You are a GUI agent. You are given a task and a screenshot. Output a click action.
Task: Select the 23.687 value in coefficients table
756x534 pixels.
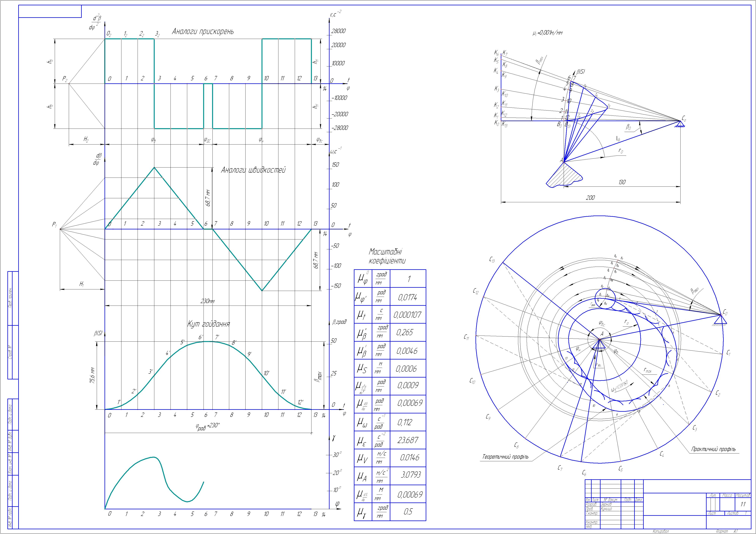click(x=408, y=440)
